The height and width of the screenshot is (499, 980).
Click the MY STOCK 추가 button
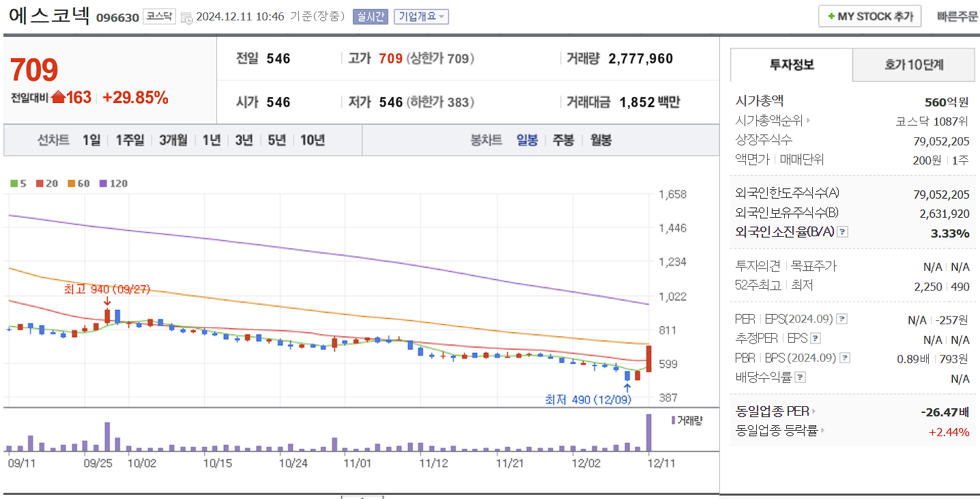(x=869, y=16)
